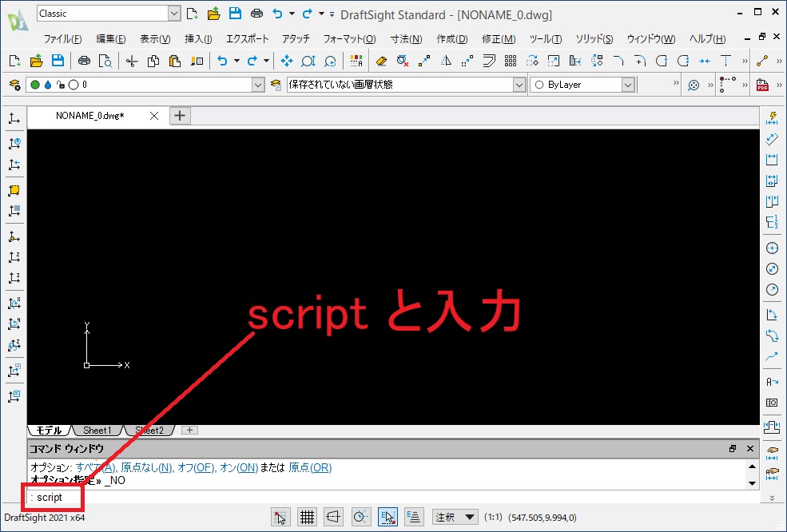Image resolution: width=787 pixels, height=532 pixels.
Task: Click the green layer status circle in the layer dropdown
Action: click(35, 85)
